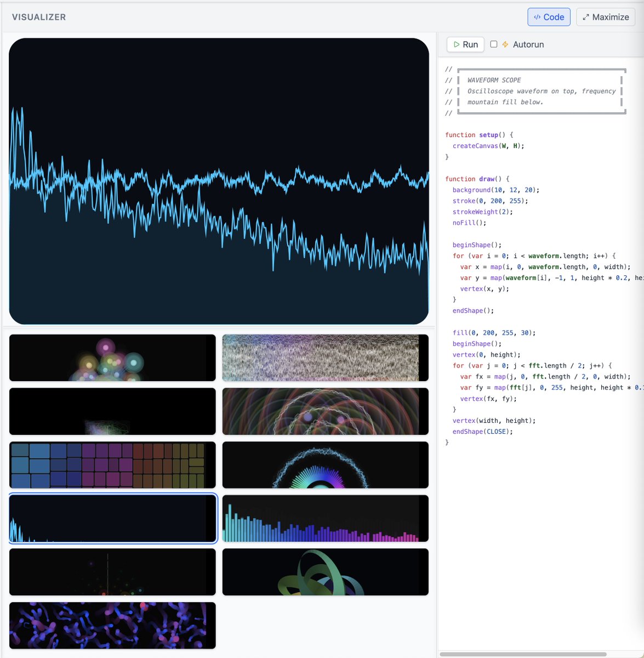
Task: Click the 'var fx = map(j, 0,' line
Action: (x=545, y=377)
